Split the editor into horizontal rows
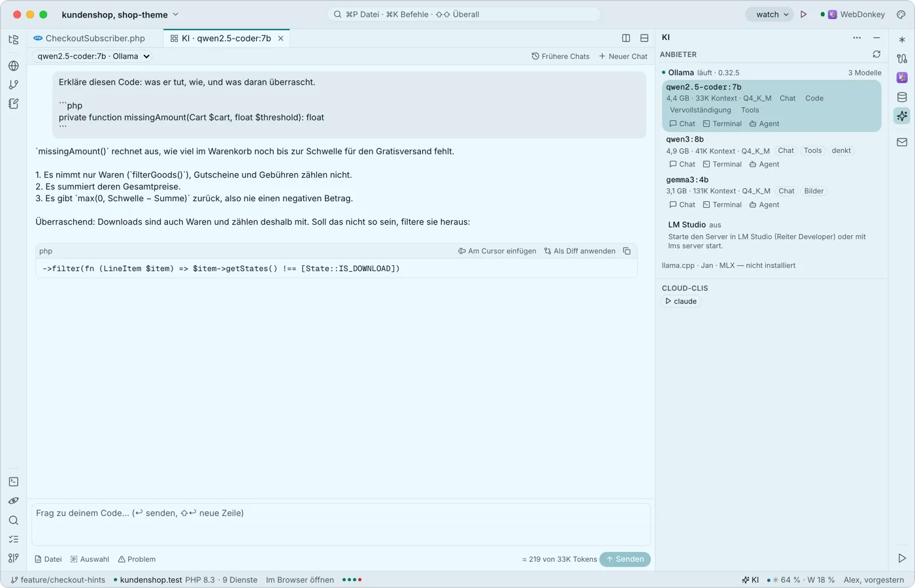 tap(644, 38)
